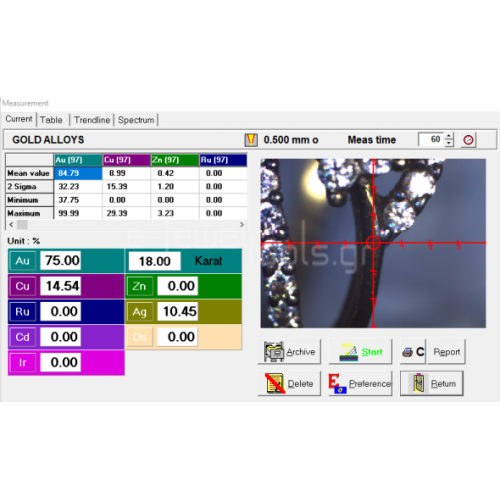The image size is (500, 500).
Task: Select the Trendline tab
Action: point(92,120)
